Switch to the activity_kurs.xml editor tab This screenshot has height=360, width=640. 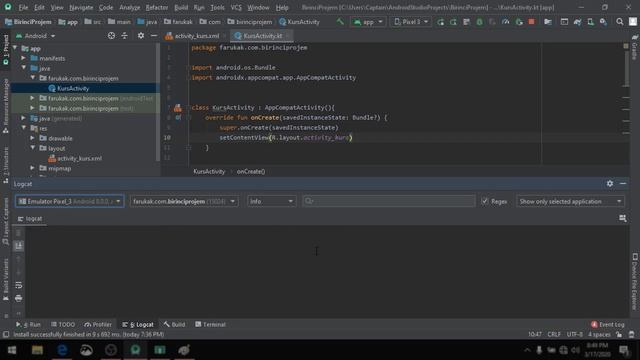coord(196,36)
